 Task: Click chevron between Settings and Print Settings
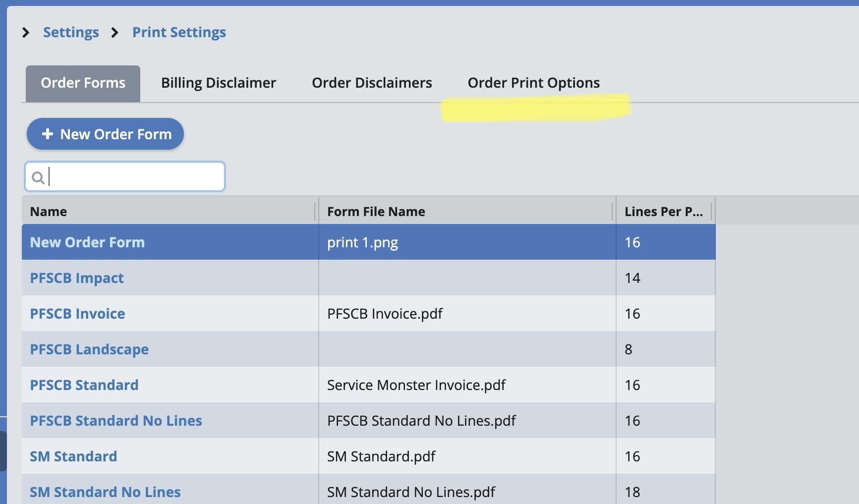(115, 33)
